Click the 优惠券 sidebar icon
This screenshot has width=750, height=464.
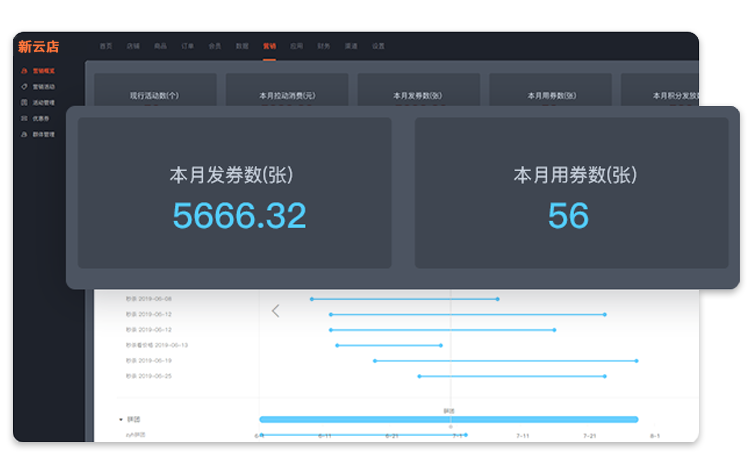click(24, 118)
